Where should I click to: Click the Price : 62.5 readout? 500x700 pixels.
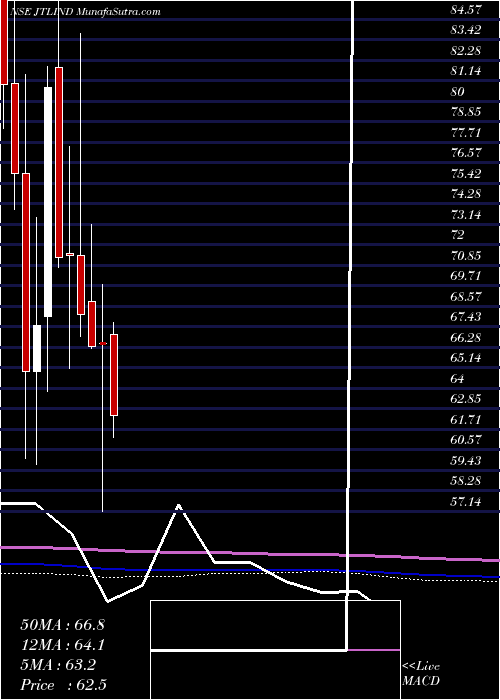[63, 685]
